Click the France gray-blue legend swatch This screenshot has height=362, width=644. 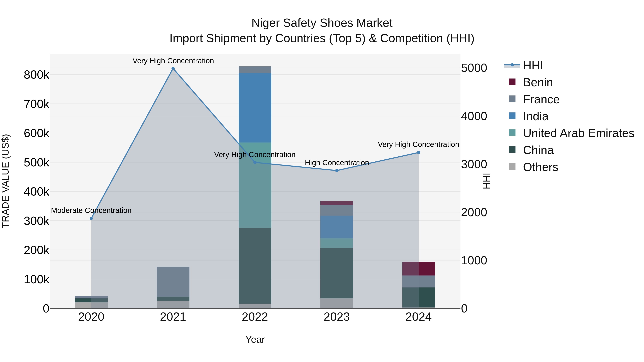tap(512, 99)
